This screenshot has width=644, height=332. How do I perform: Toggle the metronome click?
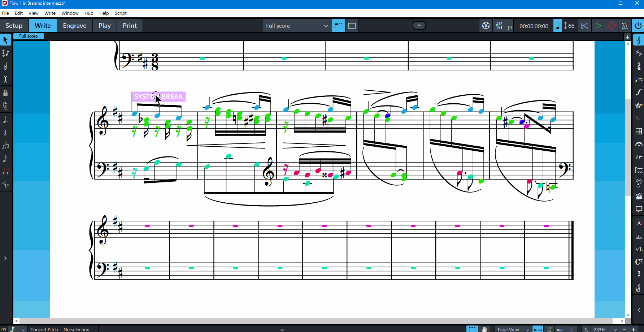625,26
